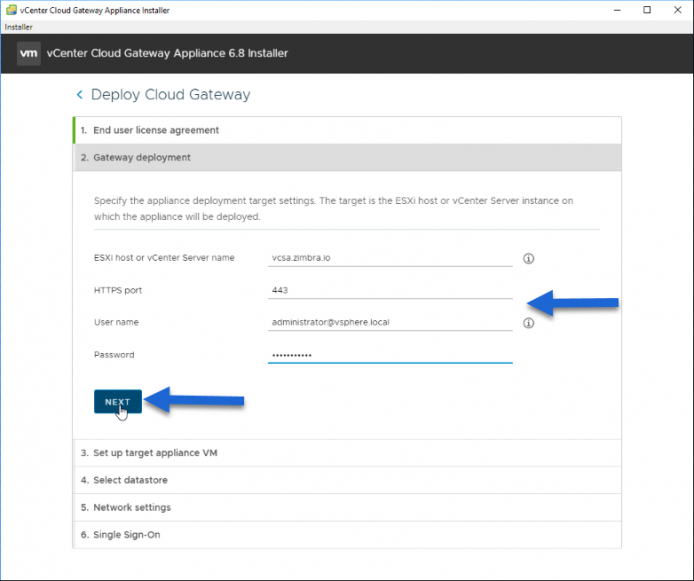Screen dimensions: 694x581
Task: Click the Password input field
Action: coord(390,355)
